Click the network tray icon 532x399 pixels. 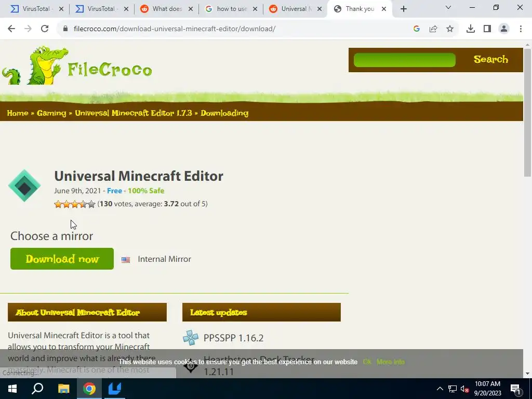click(x=453, y=389)
